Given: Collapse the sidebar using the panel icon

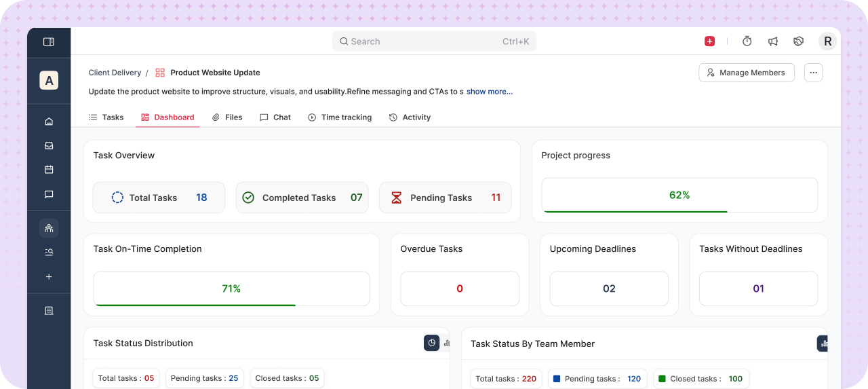Looking at the screenshot, I should point(49,42).
